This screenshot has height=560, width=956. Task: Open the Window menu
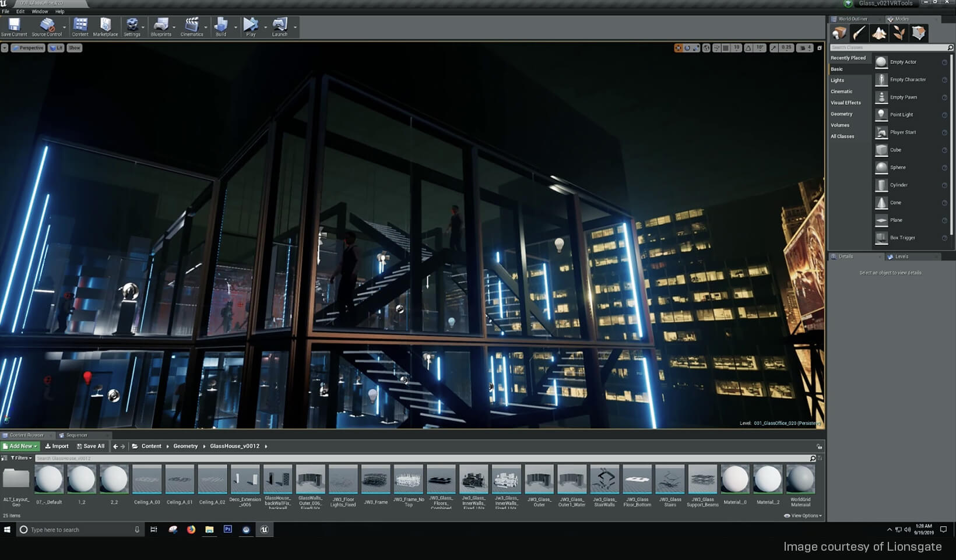[x=39, y=11]
